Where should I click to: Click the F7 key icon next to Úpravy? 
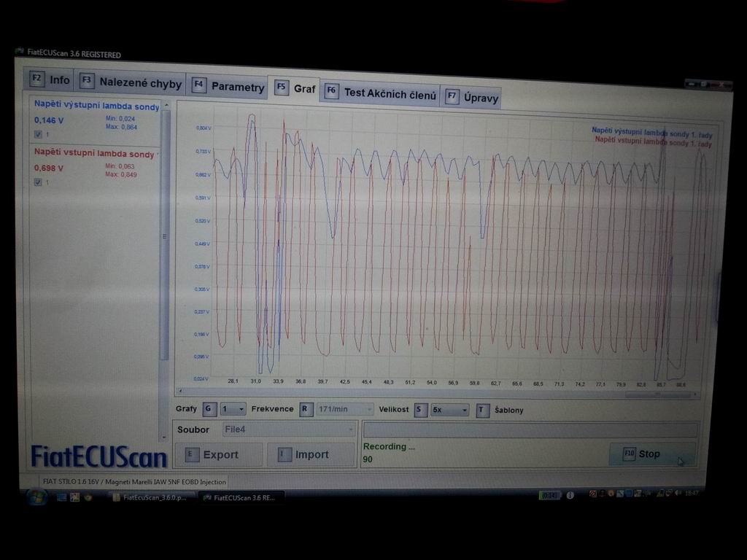pos(452,96)
